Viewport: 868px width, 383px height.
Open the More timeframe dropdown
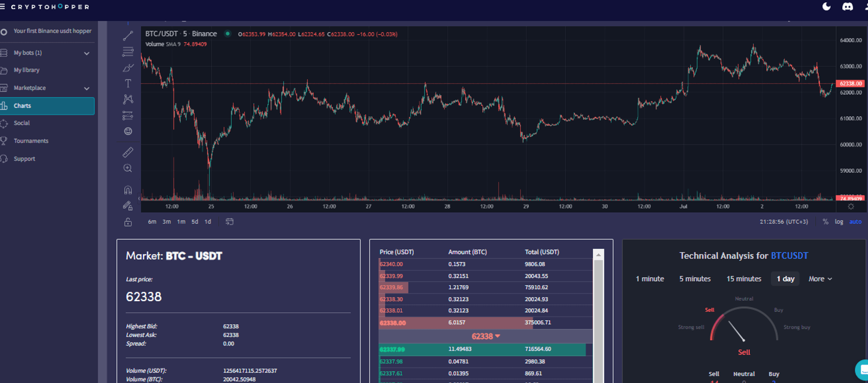point(820,279)
